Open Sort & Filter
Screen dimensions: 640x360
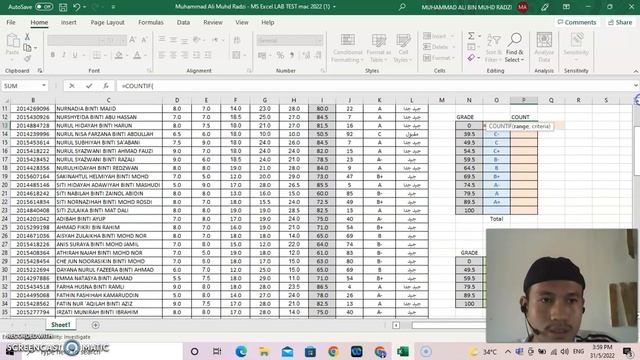[493, 48]
